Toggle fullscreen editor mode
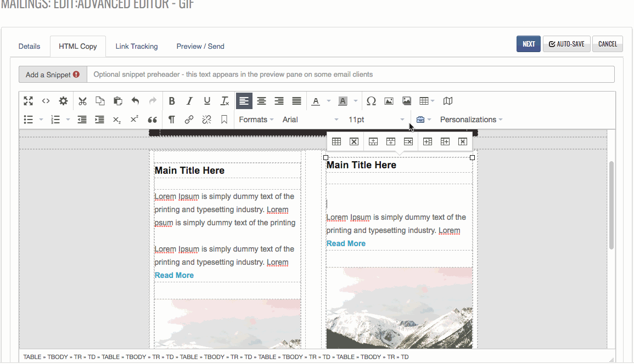634x364 pixels. 29,101
